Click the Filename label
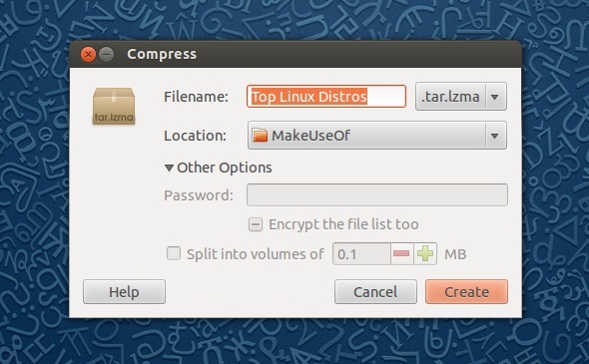 click(x=196, y=97)
